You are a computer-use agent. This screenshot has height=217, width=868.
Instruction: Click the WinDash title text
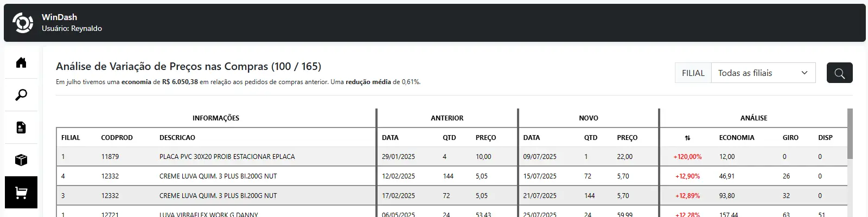(59, 17)
